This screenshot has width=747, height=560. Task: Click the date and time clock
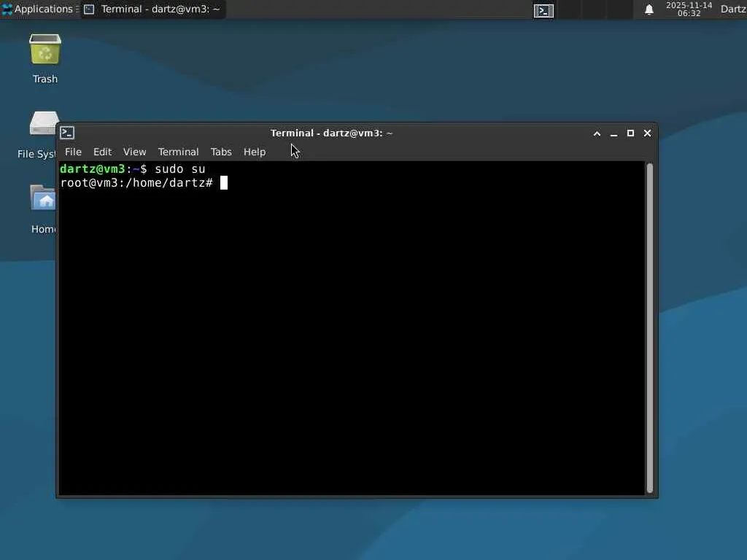point(689,9)
